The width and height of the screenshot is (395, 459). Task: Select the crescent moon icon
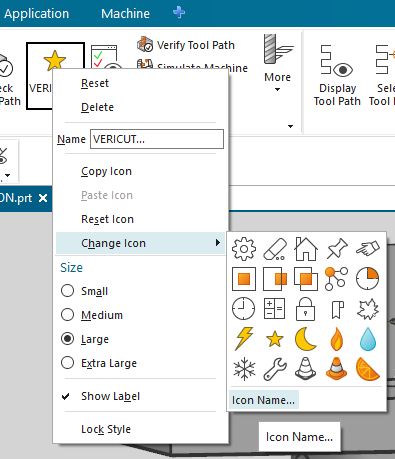306,339
